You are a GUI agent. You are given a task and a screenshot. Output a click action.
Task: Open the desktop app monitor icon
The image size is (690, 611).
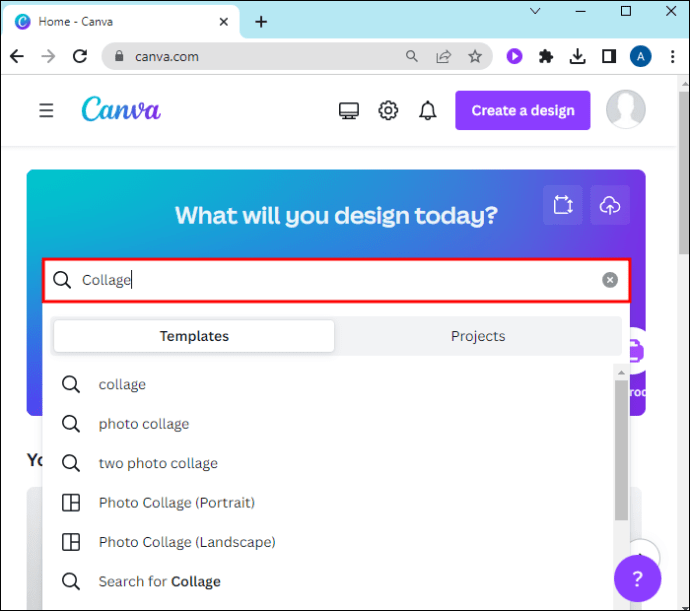[349, 110]
